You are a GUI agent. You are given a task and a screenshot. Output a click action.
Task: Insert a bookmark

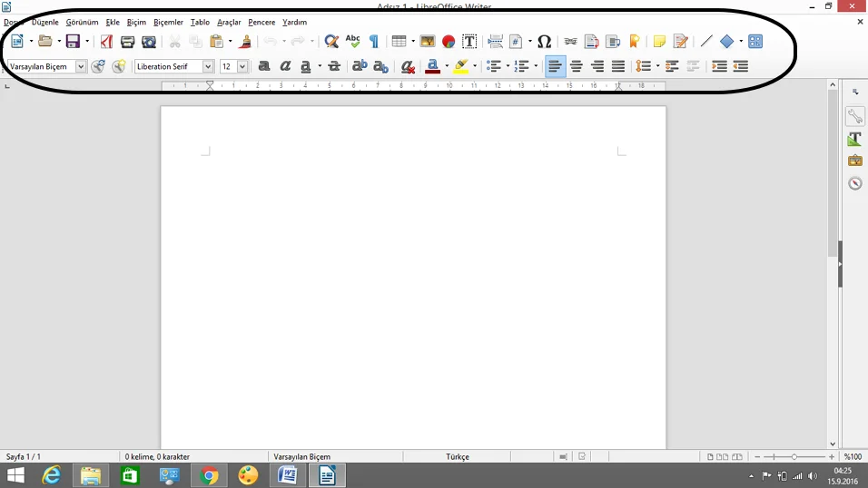point(635,42)
